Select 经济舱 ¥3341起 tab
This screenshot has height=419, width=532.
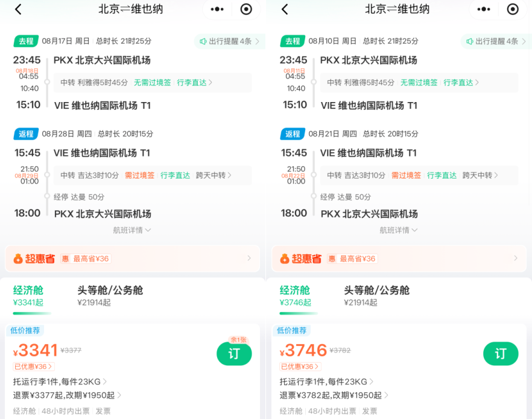click(x=28, y=296)
